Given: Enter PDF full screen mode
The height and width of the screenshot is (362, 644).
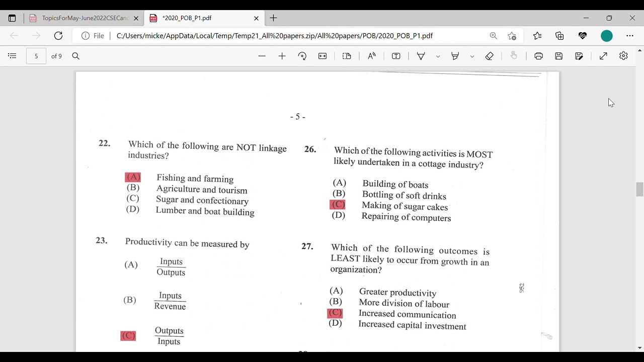Looking at the screenshot, I should 603,56.
